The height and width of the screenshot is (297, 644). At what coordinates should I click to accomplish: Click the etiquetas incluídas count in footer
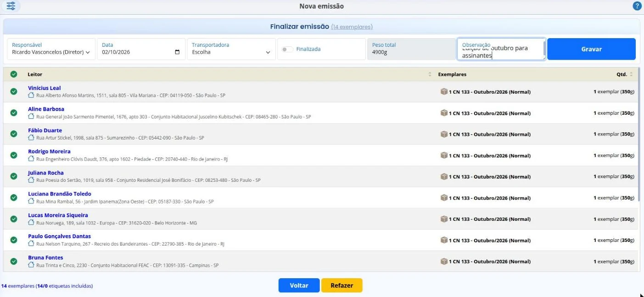pyautogui.click(x=64, y=286)
